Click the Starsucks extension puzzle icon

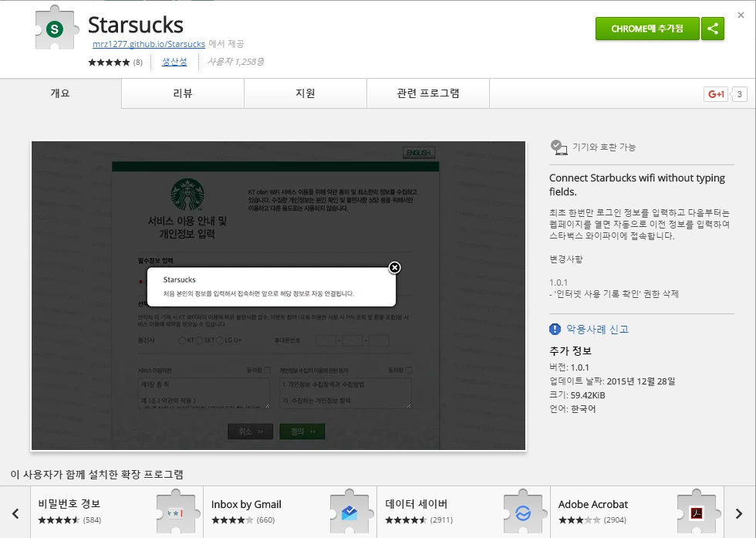(57, 28)
